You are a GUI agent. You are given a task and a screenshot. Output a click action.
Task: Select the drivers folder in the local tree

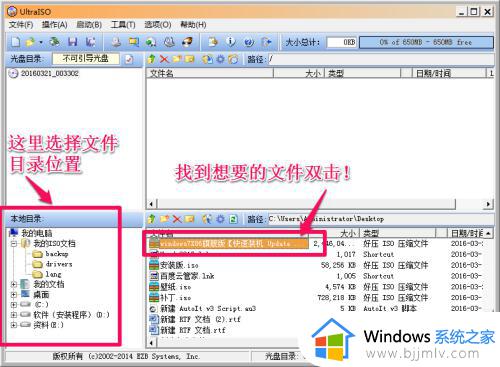[x=59, y=264]
